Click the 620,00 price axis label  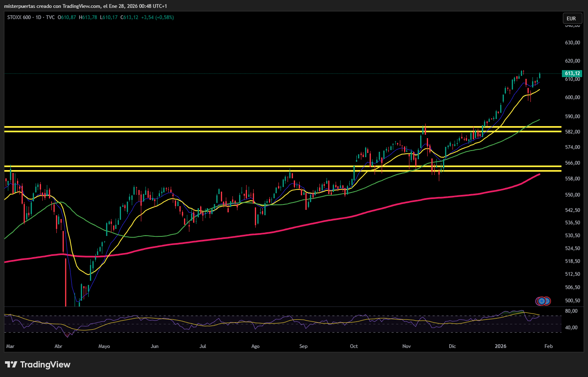click(x=572, y=61)
